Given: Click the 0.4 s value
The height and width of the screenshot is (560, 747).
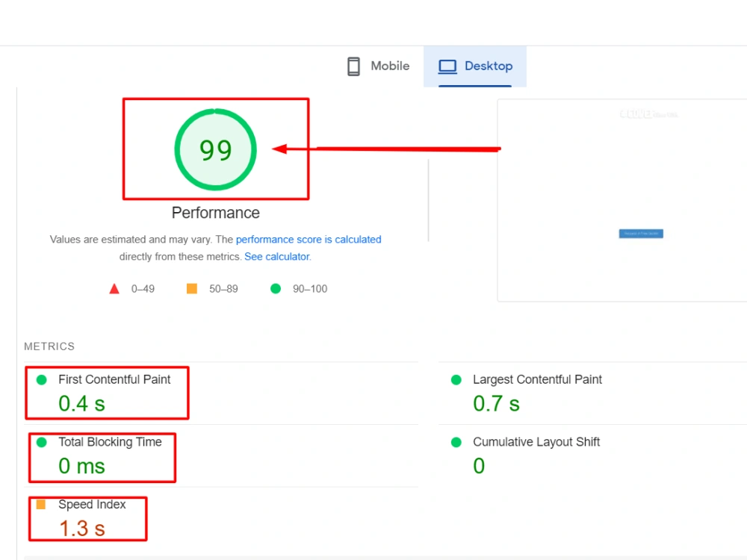Looking at the screenshot, I should pyautogui.click(x=81, y=404).
